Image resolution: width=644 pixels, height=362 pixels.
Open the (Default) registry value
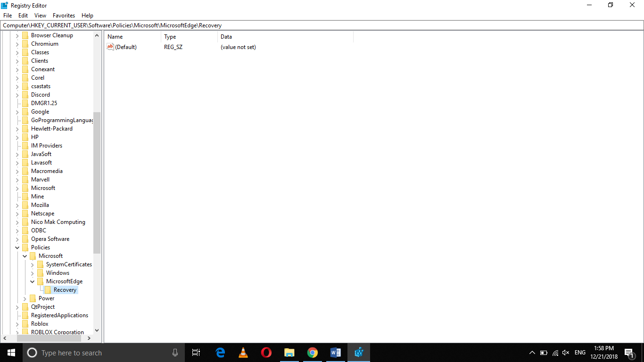(x=125, y=47)
